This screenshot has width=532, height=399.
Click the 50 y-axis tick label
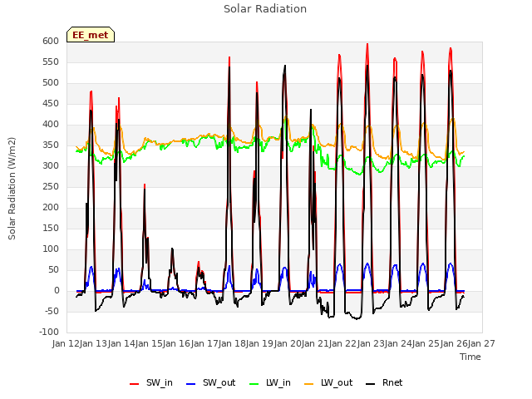coord(53,269)
